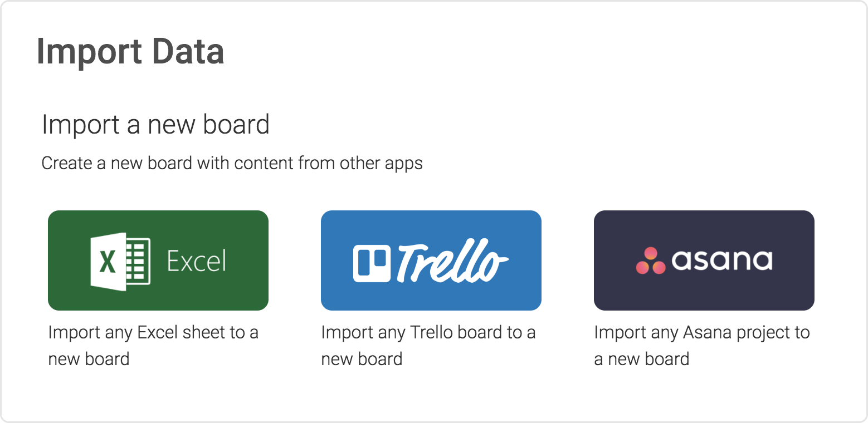Select the Import Data heading
This screenshot has height=423, width=868.
(130, 52)
